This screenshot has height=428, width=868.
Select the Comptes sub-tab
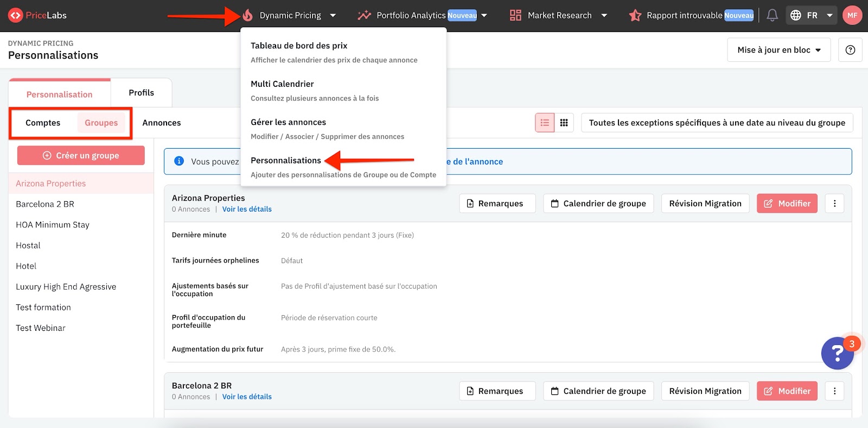tap(43, 123)
